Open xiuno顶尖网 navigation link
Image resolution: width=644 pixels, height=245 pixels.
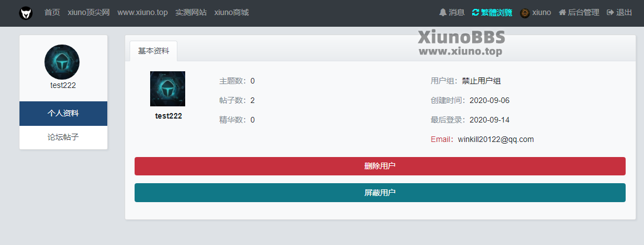[88, 12]
